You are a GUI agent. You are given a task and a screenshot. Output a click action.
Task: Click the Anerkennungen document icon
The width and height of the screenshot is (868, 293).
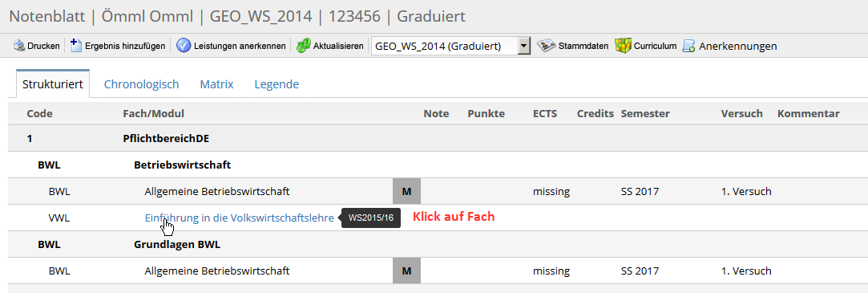point(688,46)
